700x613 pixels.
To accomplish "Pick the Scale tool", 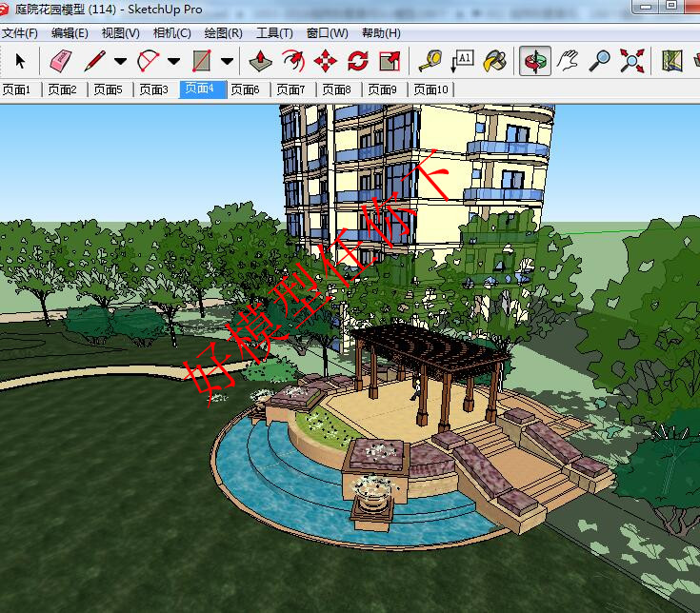I will [x=390, y=61].
